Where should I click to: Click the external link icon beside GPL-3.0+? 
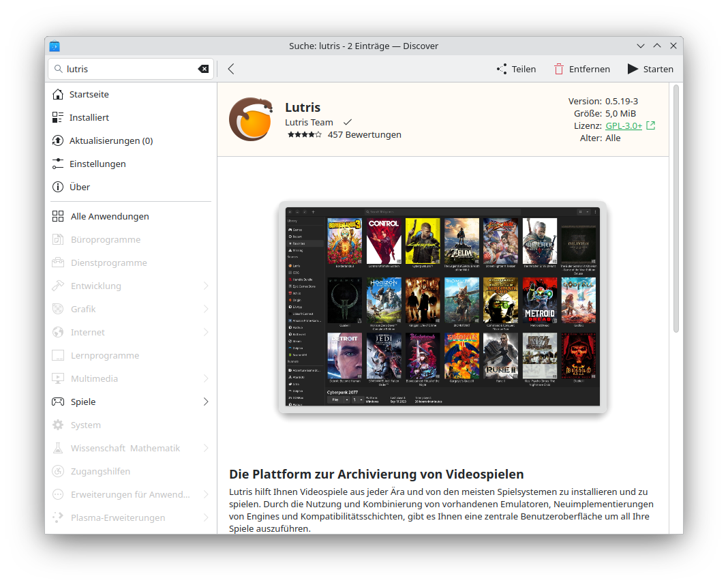(651, 126)
